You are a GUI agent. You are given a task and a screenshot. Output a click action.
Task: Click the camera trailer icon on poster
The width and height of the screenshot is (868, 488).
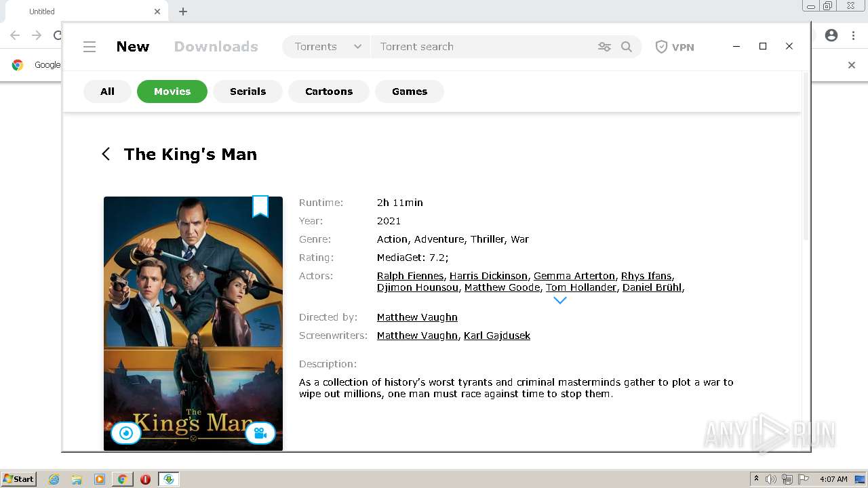pyautogui.click(x=260, y=433)
